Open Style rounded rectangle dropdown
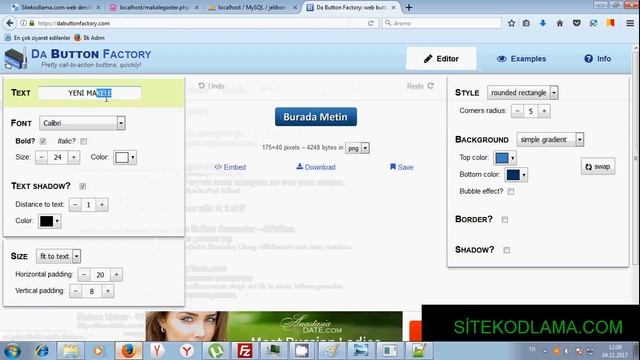 (522, 93)
